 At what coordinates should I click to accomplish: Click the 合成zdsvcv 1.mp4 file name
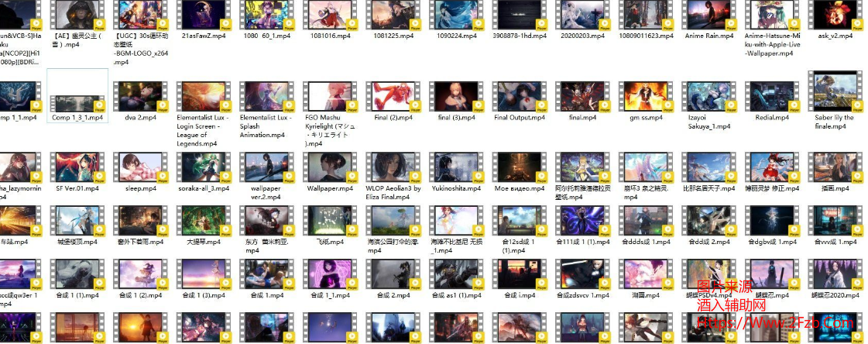point(583,295)
